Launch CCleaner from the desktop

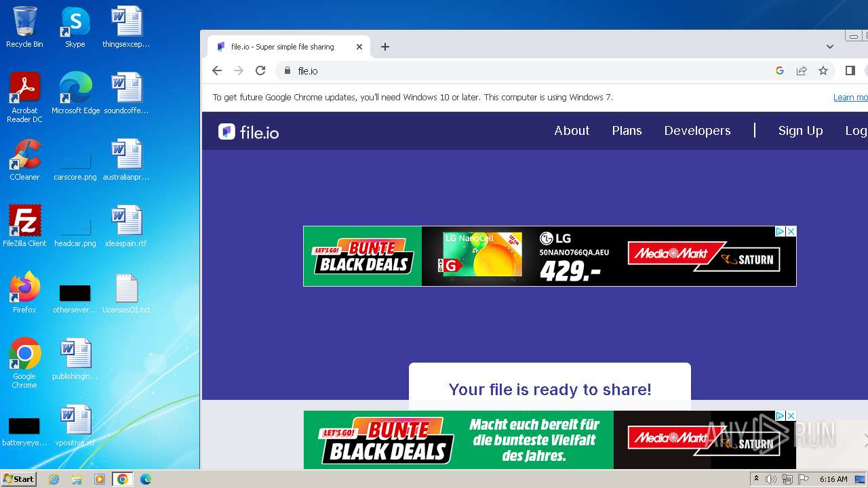(24, 160)
